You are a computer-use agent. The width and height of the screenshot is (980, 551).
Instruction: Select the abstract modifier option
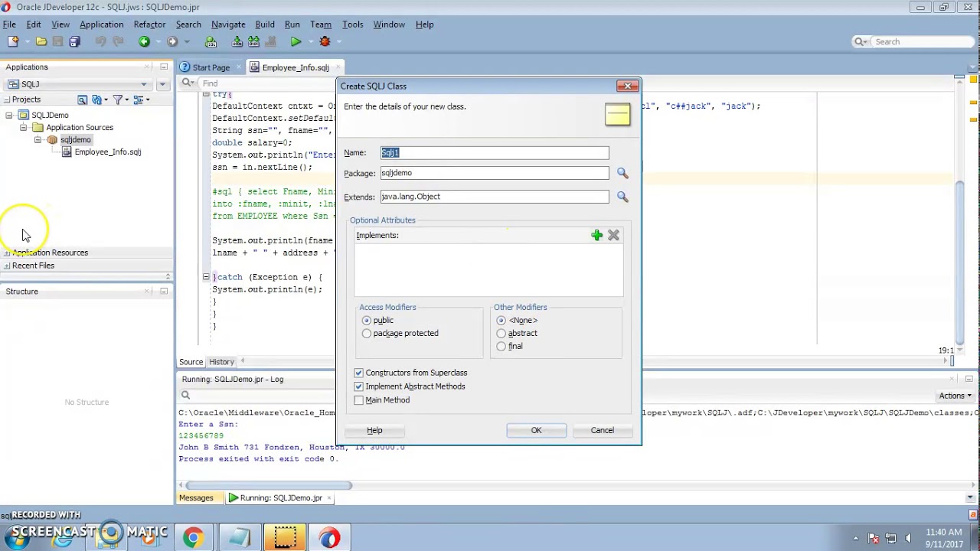click(501, 334)
